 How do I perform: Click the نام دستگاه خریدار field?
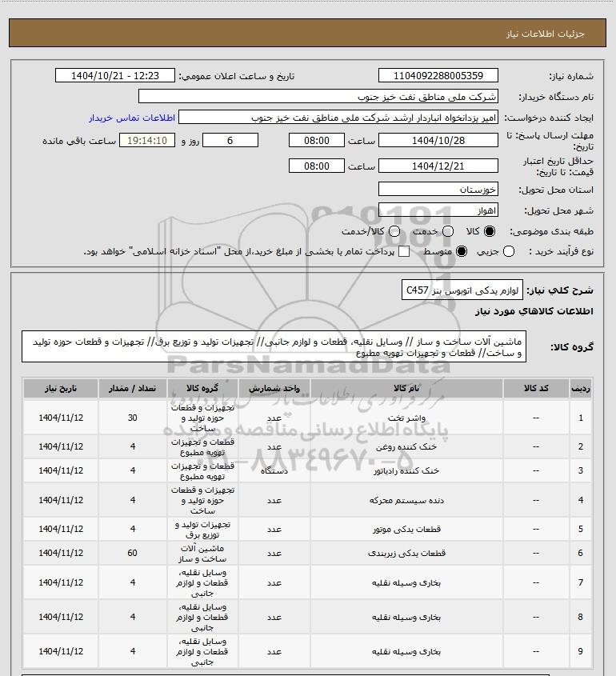coord(318,96)
